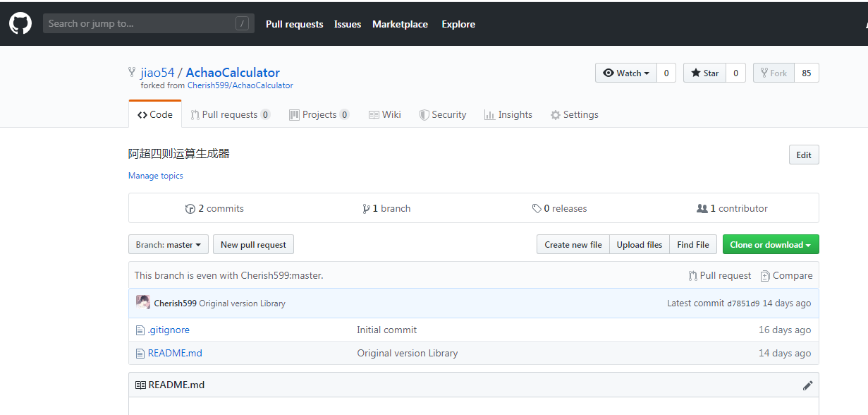
Task: Edit the repository description
Action: (804, 155)
